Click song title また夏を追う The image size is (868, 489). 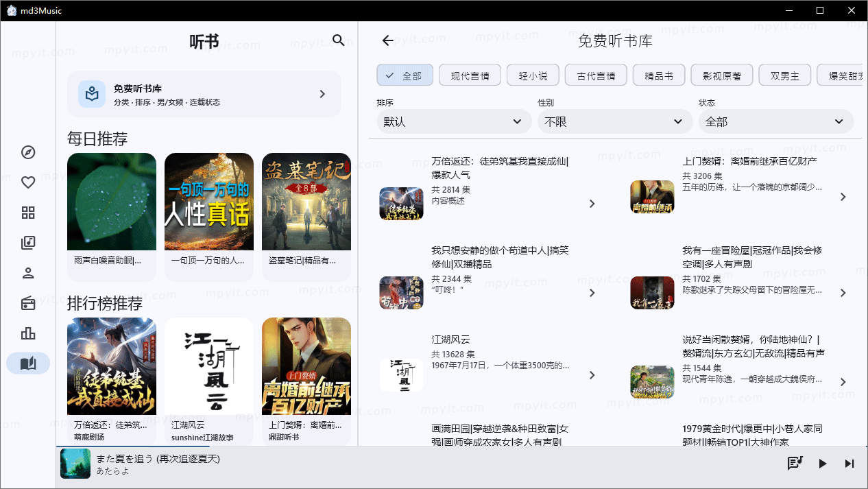158,458
